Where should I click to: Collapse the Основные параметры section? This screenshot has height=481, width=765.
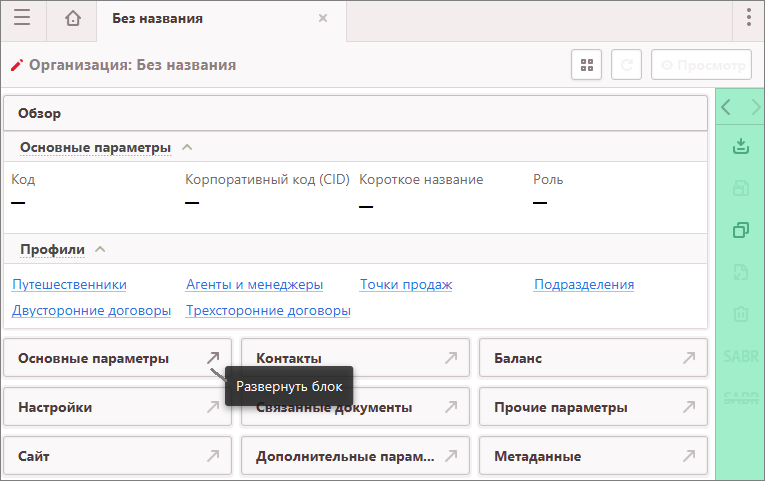(187, 147)
